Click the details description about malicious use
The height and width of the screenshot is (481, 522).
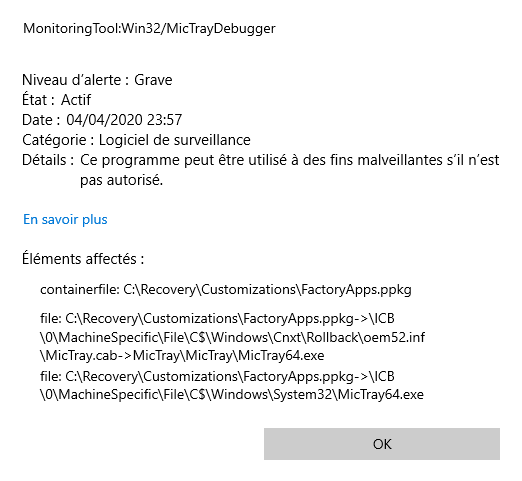click(289, 170)
